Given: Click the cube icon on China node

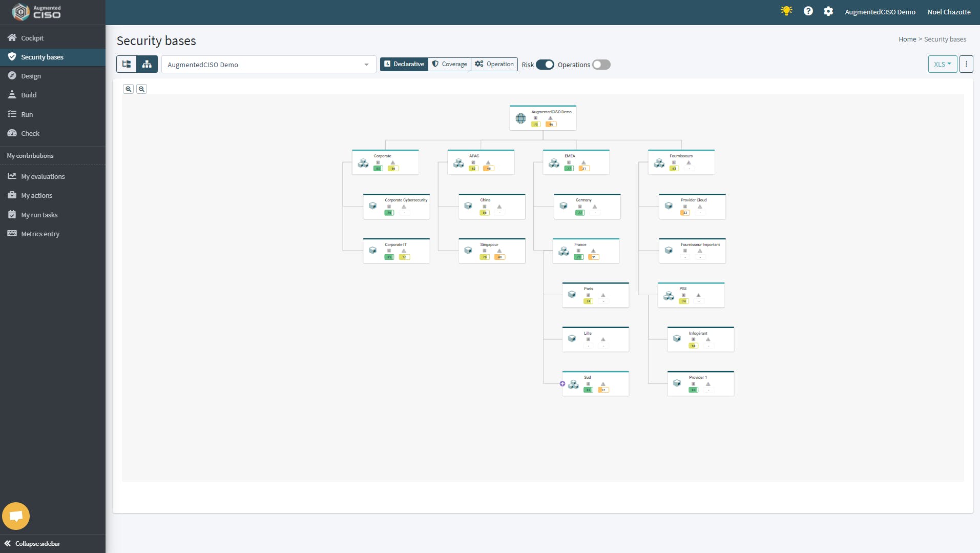Looking at the screenshot, I should click(468, 206).
